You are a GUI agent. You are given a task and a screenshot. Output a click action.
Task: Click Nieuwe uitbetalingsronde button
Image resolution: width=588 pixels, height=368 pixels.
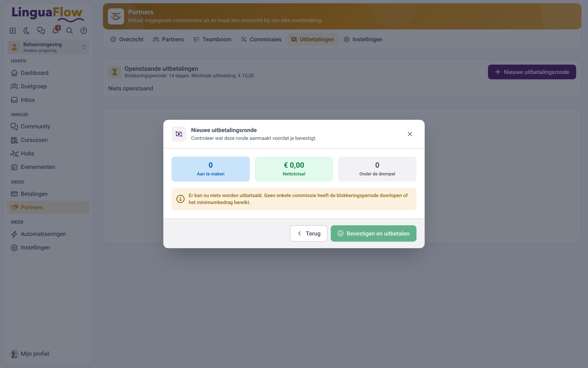click(532, 72)
